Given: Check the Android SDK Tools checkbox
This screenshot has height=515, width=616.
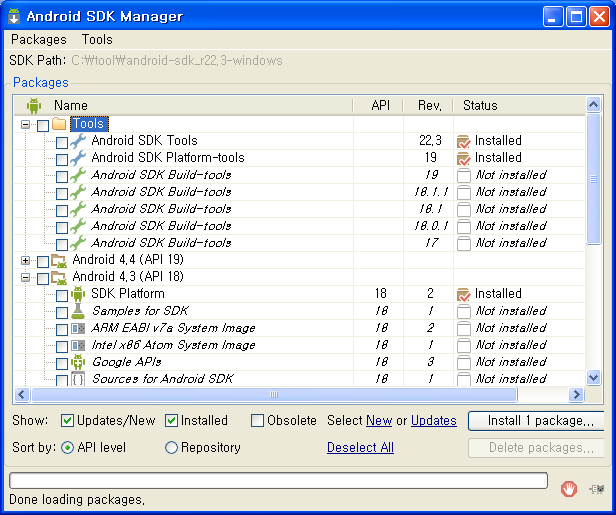Looking at the screenshot, I should [62, 142].
